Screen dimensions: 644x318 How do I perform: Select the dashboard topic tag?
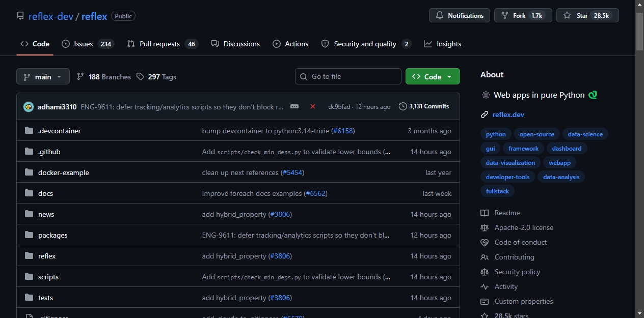coord(567,149)
